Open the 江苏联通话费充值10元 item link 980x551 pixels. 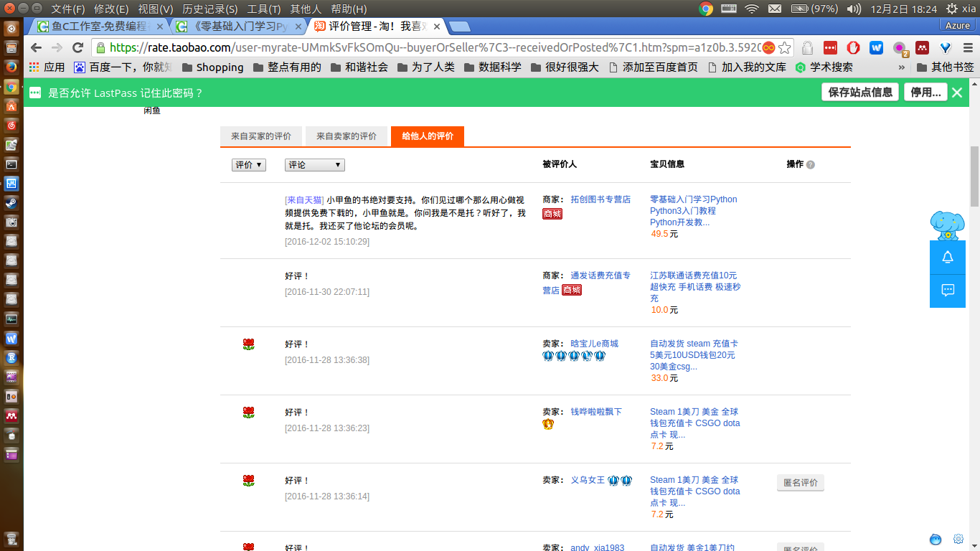(695, 287)
